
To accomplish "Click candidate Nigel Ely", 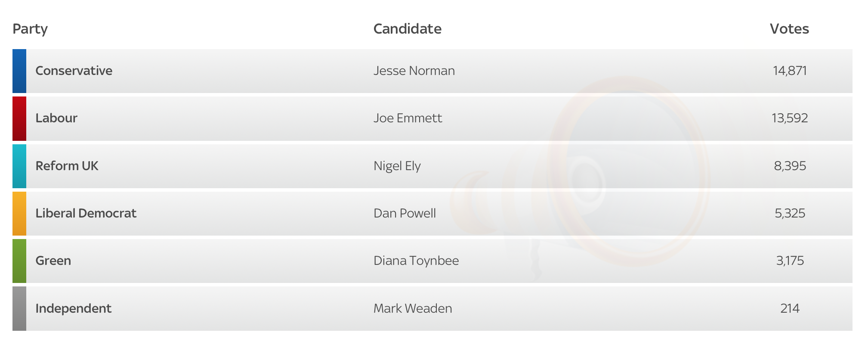I will 397,166.
